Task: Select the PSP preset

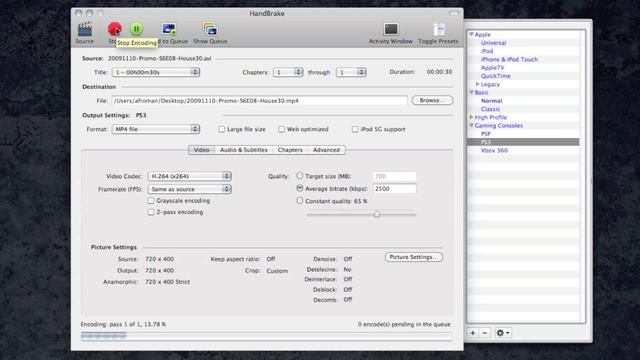Action: pos(485,134)
